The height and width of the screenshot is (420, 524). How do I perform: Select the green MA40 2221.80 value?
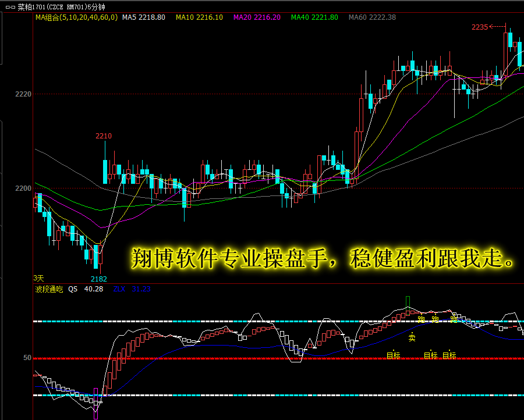coord(314,17)
